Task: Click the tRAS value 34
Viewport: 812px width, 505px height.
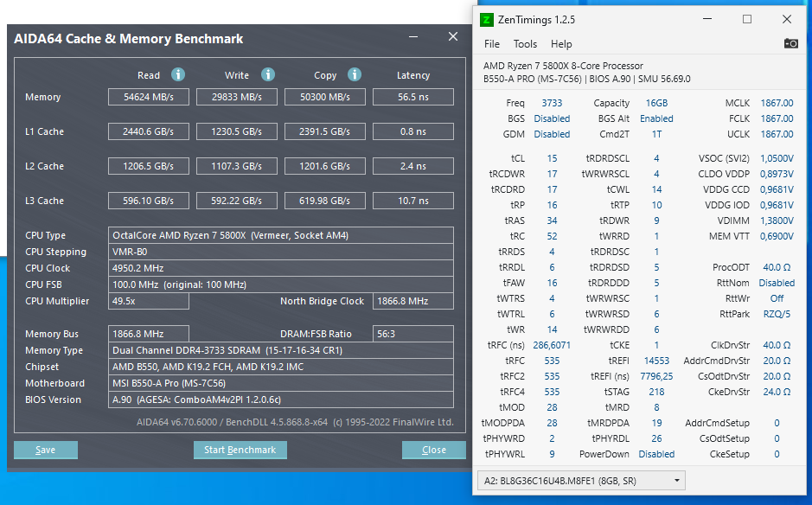Action: point(552,221)
